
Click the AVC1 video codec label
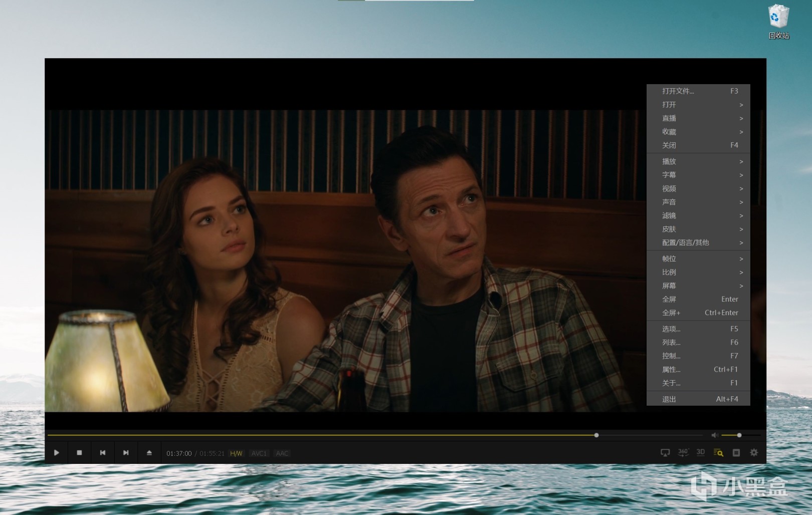[259, 453]
